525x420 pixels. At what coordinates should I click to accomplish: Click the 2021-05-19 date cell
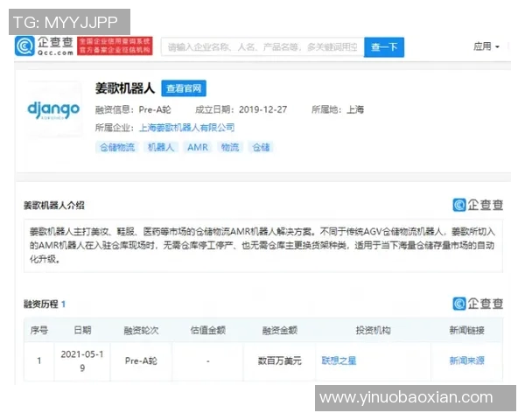(82, 361)
